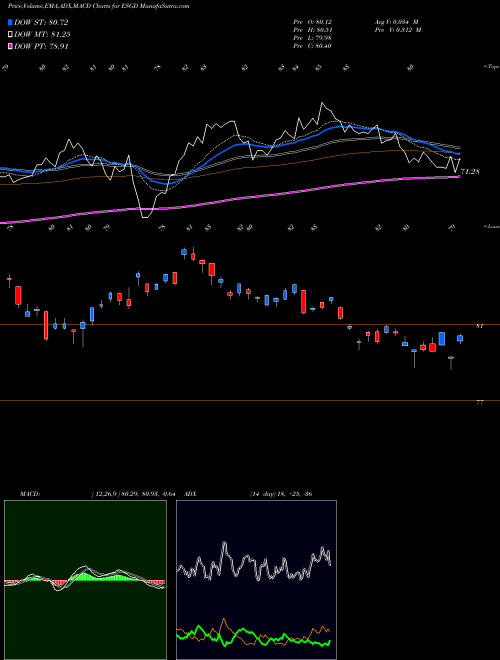
Task: Click the 'Pre H: 80.51' high value
Action: pyautogui.click(x=313, y=30)
